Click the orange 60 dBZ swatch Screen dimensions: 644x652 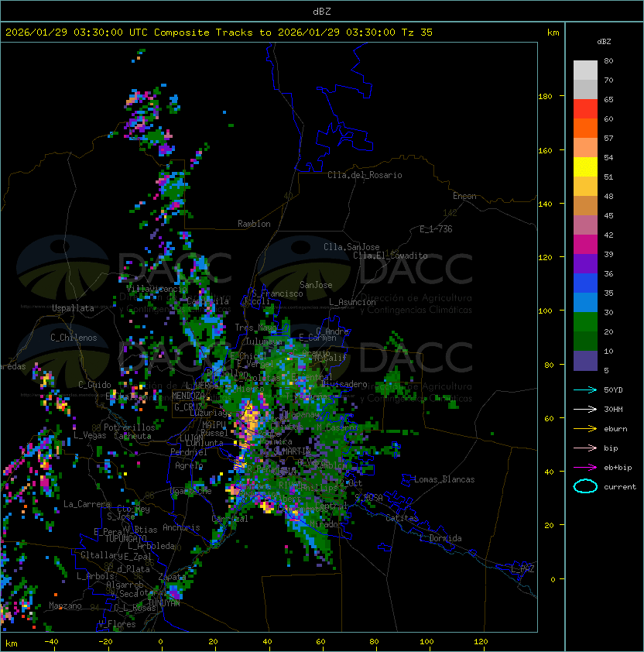tap(585, 128)
